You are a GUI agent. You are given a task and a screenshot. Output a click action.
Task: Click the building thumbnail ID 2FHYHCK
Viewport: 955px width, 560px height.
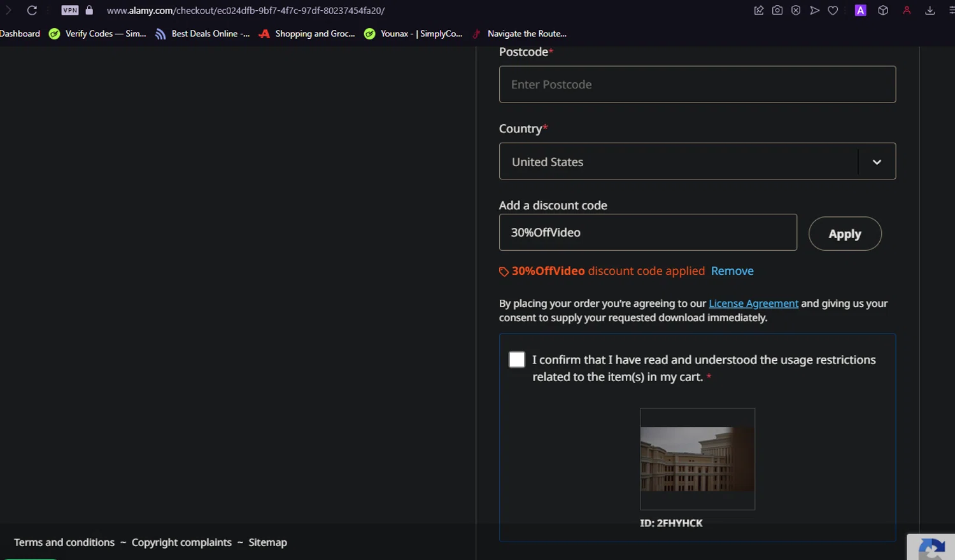click(x=697, y=459)
